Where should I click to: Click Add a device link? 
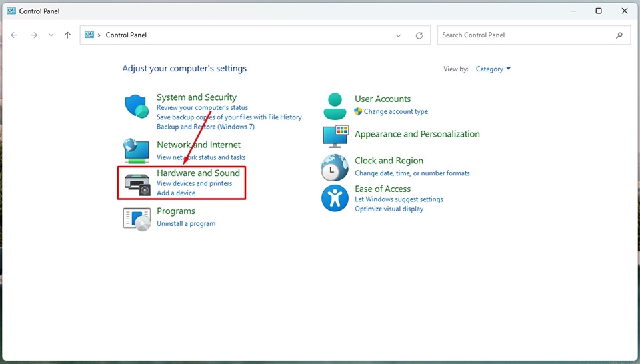tap(176, 193)
